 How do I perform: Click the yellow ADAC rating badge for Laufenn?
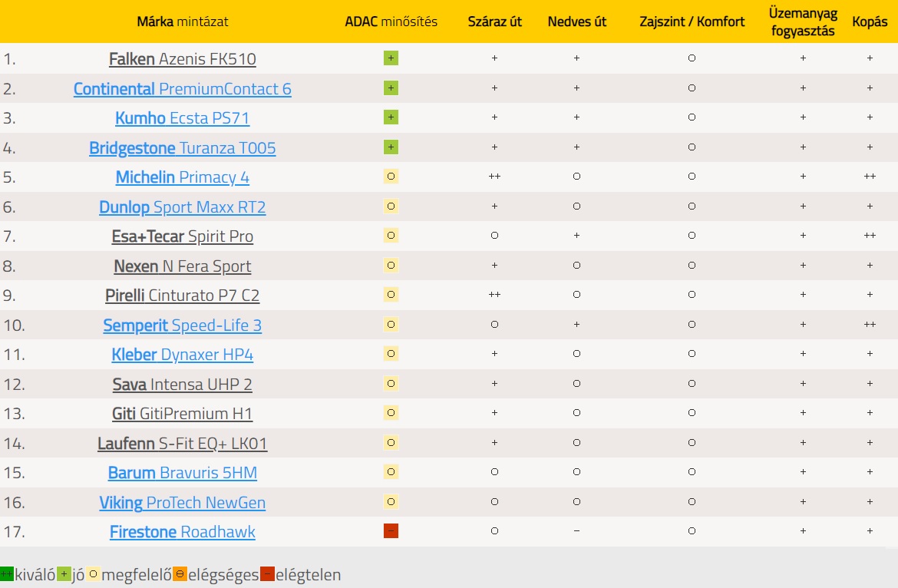(391, 442)
